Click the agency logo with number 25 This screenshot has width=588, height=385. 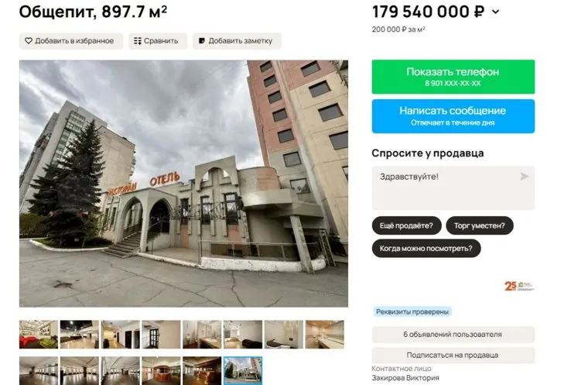pyautogui.click(x=519, y=286)
